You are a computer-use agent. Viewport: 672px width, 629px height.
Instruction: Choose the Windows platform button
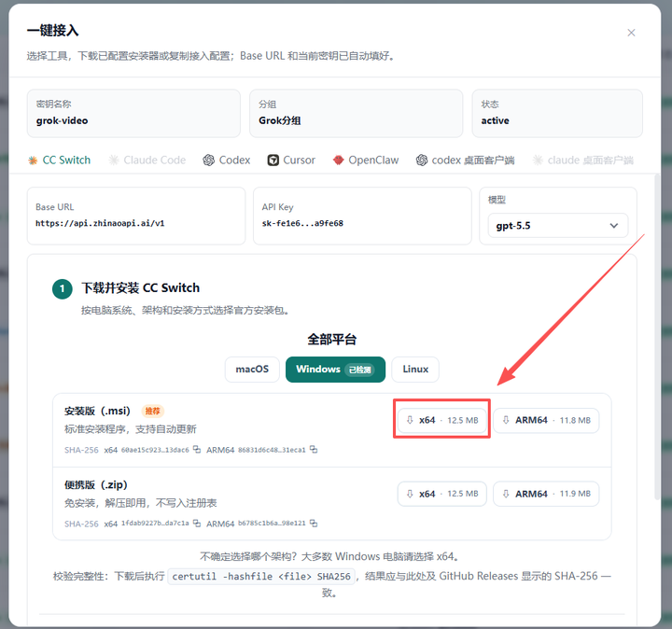[x=335, y=370]
